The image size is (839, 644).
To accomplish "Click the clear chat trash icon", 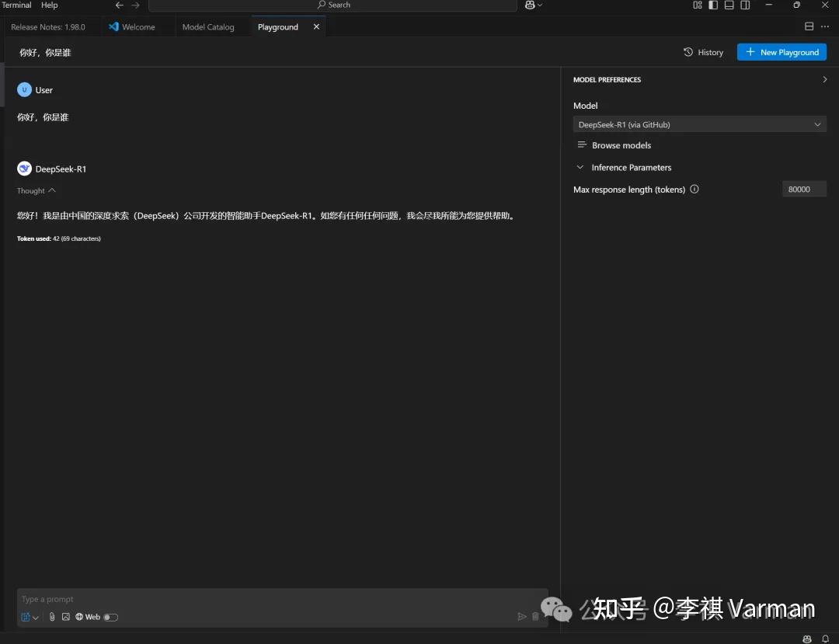I will [535, 617].
